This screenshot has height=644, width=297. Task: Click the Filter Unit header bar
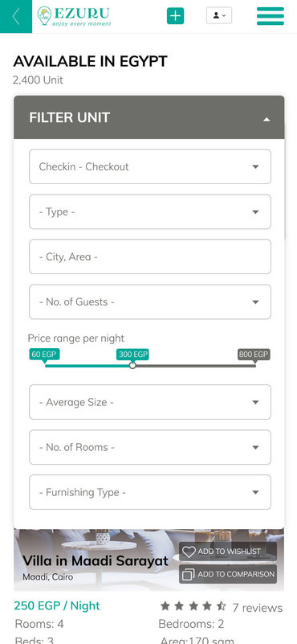coord(149,117)
